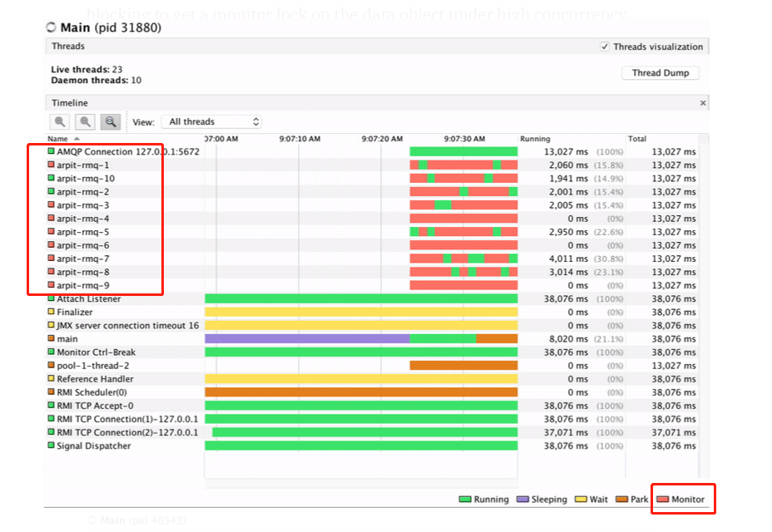Click the yellow icon beside Finalizer
Screen dimensions: 772x532
[x=51, y=312]
